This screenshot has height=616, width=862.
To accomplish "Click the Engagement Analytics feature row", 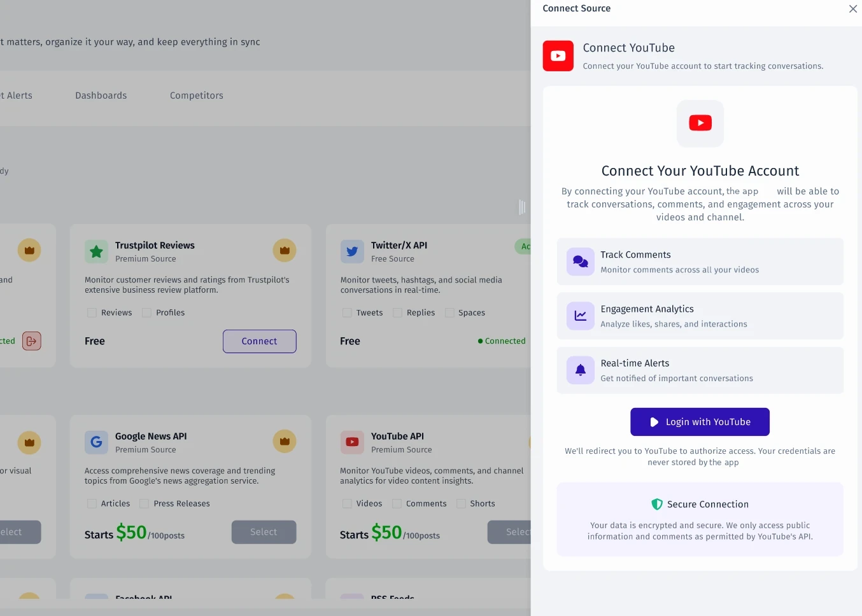I will pyautogui.click(x=700, y=316).
